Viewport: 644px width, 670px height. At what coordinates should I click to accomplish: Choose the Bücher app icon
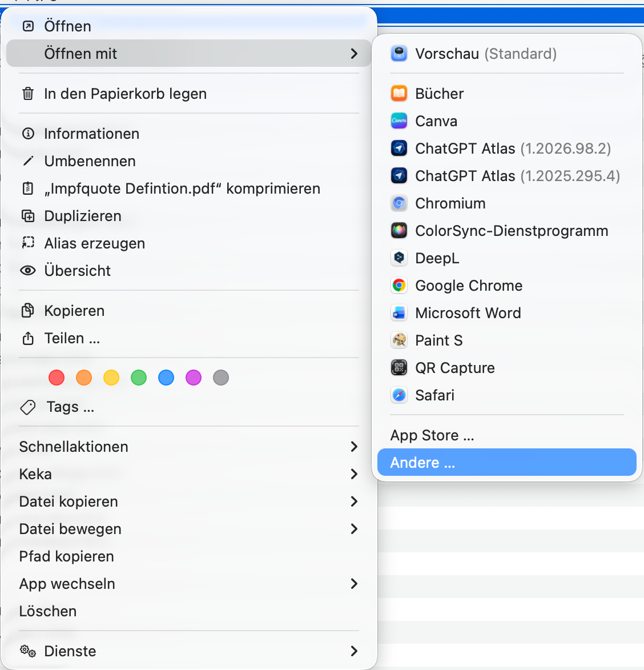pos(399,94)
